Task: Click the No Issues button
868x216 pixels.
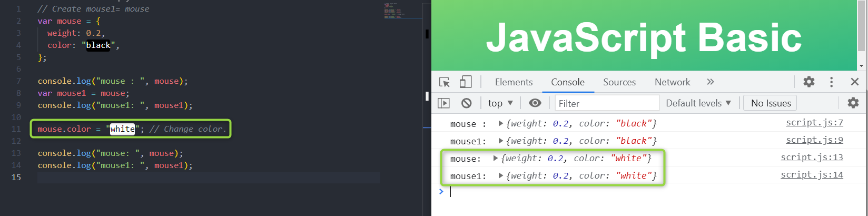Action: point(771,103)
